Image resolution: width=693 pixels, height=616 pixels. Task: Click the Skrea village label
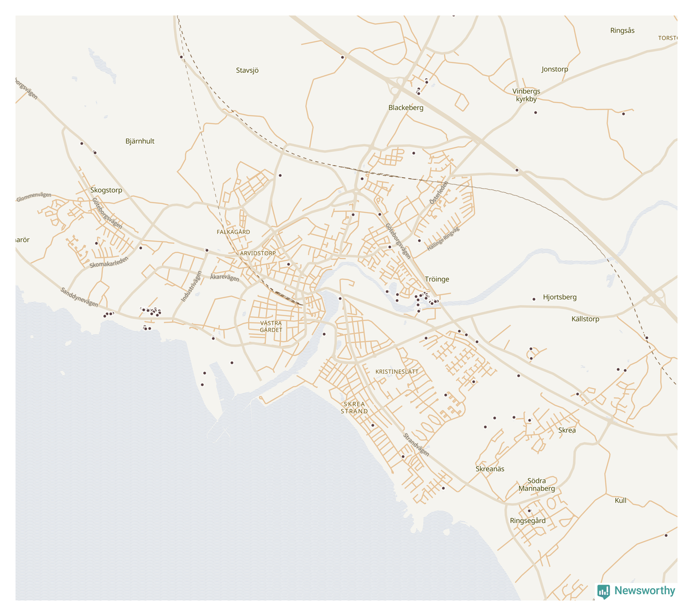pos(567,430)
